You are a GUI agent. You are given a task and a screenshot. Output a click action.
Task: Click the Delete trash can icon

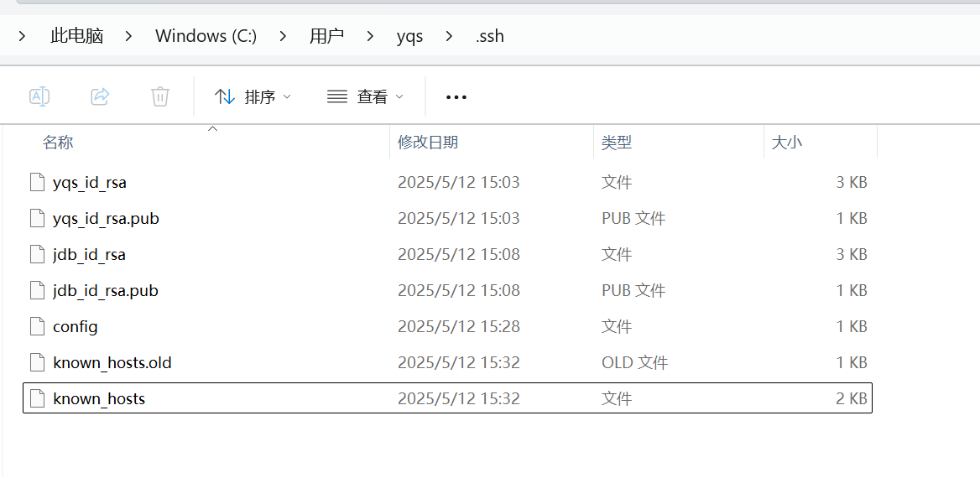coord(160,96)
